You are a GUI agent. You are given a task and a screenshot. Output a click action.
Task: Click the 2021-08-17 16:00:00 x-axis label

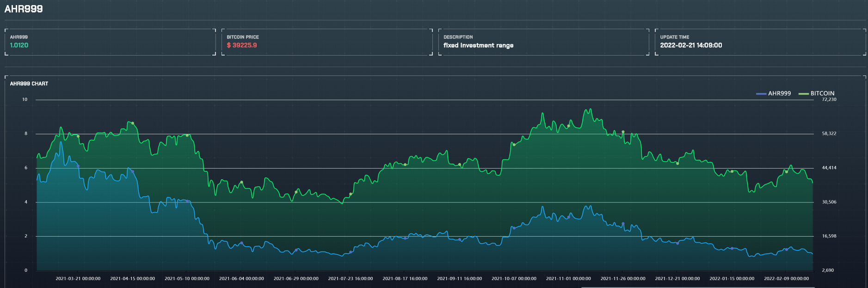(405, 279)
